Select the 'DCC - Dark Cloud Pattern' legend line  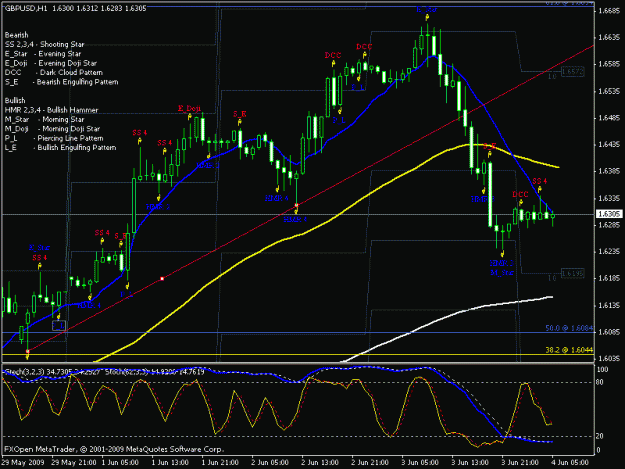tap(54, 73)
